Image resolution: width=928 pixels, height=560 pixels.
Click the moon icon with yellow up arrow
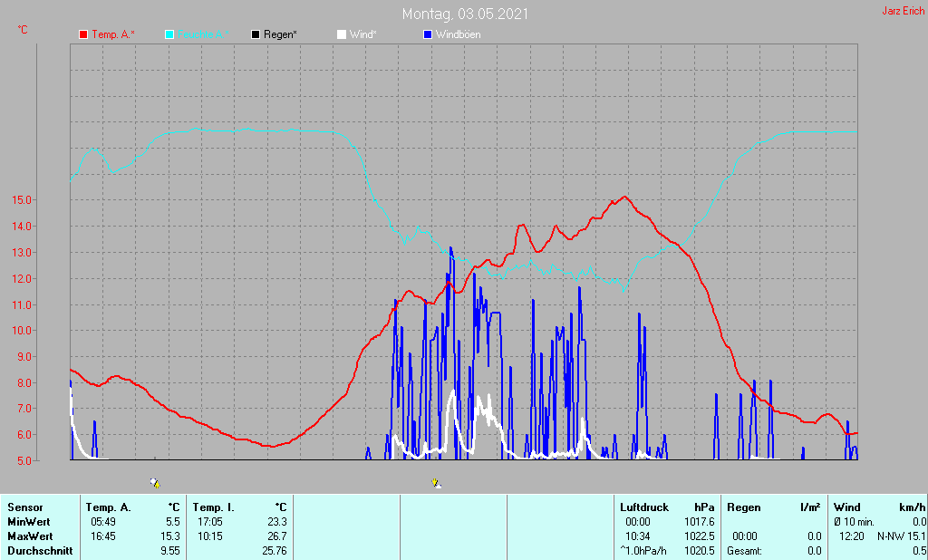click(x=155, y=483)
